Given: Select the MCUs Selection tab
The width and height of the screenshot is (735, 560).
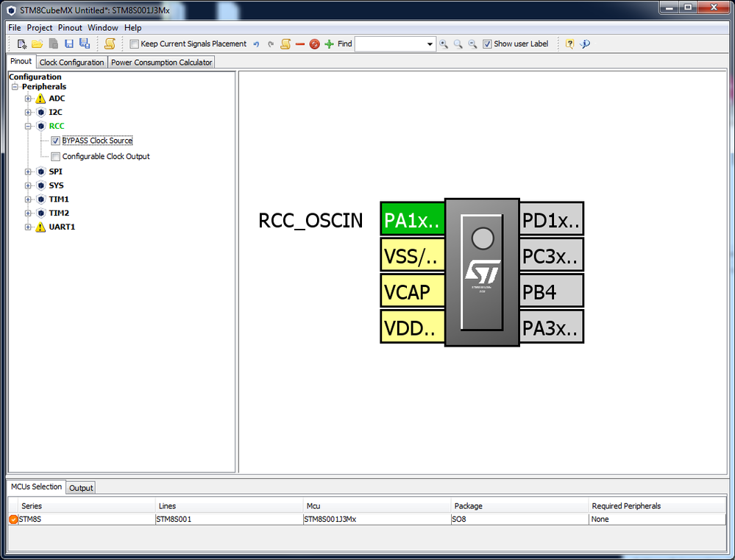Looking at the screenshot, I should (x=36, y=487).
